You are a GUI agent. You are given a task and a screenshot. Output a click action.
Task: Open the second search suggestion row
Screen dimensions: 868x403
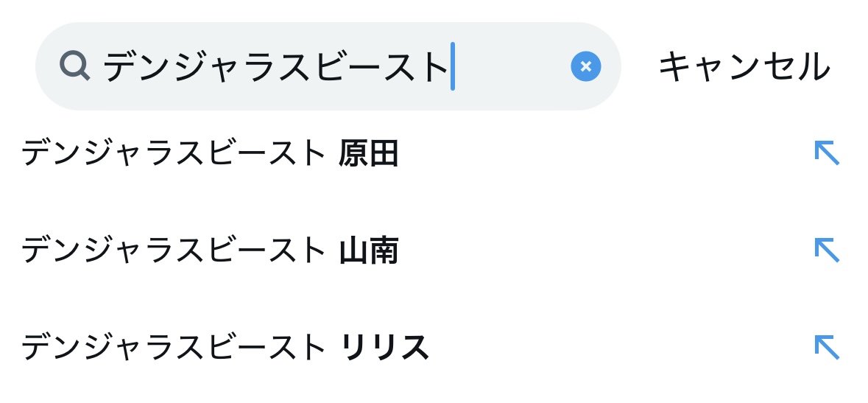tap(427, 251)
